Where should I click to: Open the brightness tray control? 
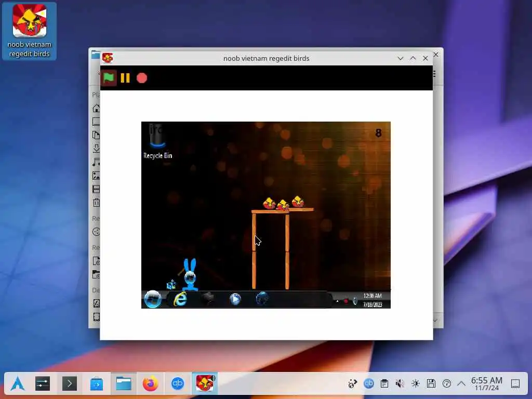pyautogui.click(x=416, y=384)
